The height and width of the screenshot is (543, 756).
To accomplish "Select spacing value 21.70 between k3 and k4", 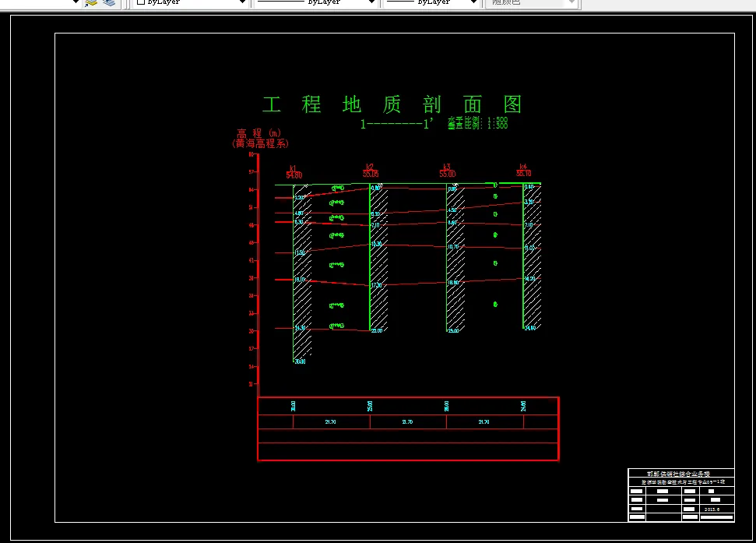I will [x=483, y=422].
